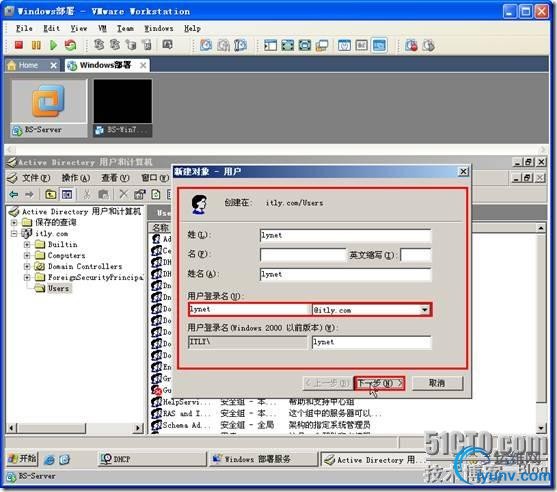Click the properties icon in AD toolbar
The height and width of the screenshot is (492, 557).
pyautogui.click(x=140, y=194)
